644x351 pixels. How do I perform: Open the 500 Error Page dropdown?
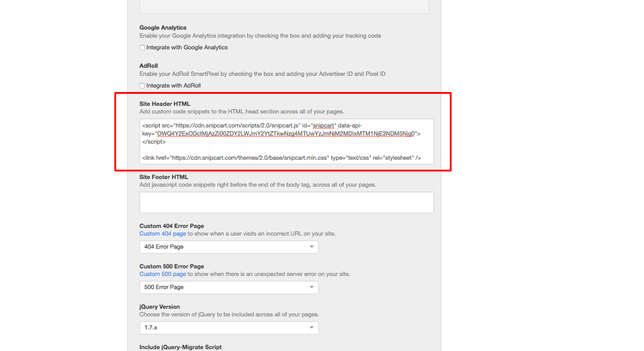[229, 287]
